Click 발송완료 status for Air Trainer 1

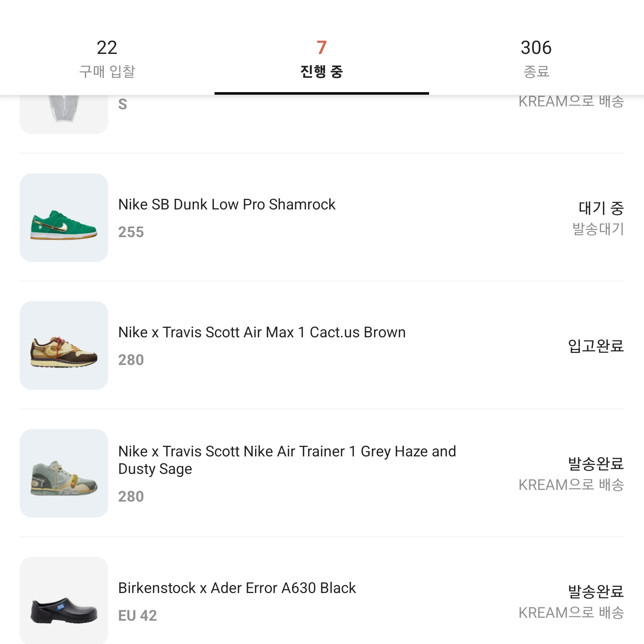[596, 464]
